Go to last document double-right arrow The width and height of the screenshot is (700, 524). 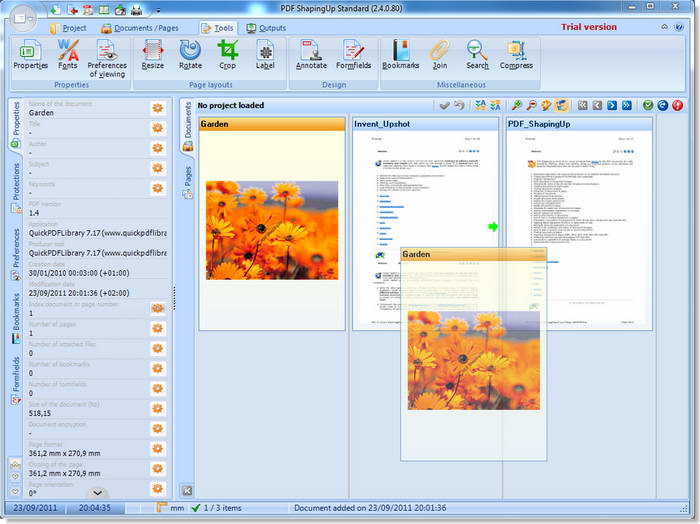(627, 105)
